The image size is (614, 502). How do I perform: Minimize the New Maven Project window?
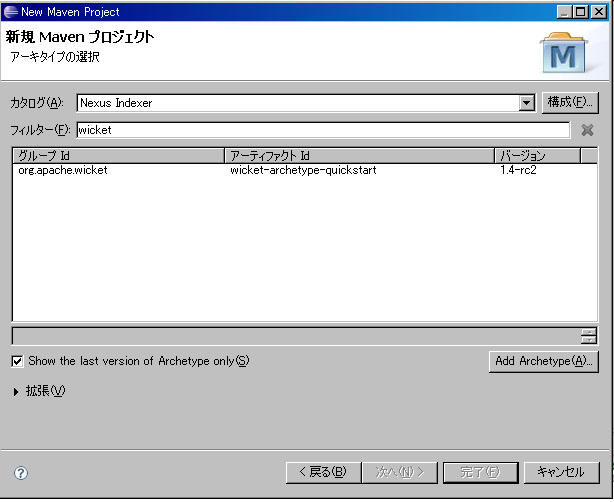(564, 12)
